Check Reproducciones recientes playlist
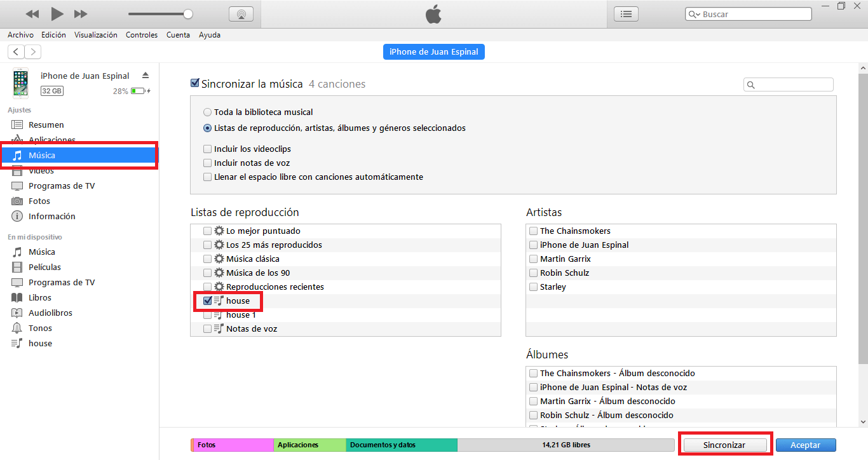 [x=208, y=287]
